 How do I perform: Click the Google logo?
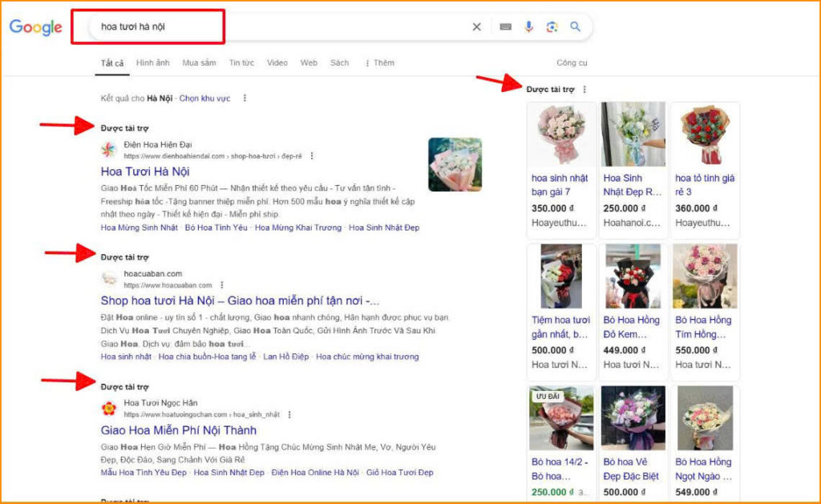click(35, 27)
